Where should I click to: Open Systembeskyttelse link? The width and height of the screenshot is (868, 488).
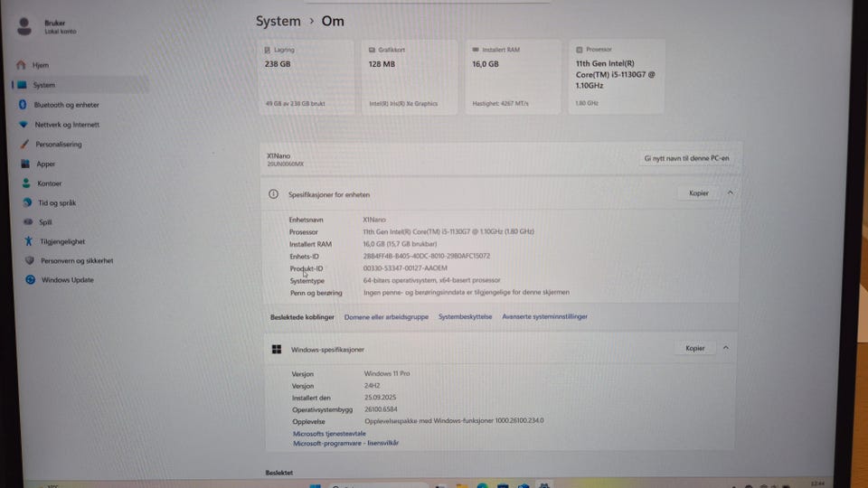pos(465,317)
